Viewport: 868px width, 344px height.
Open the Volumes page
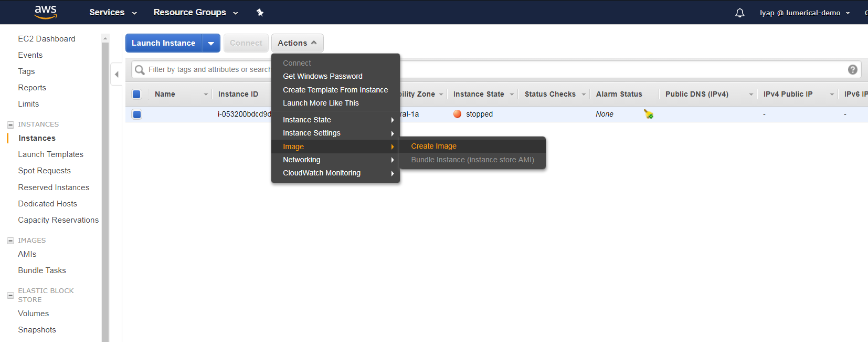34,314
